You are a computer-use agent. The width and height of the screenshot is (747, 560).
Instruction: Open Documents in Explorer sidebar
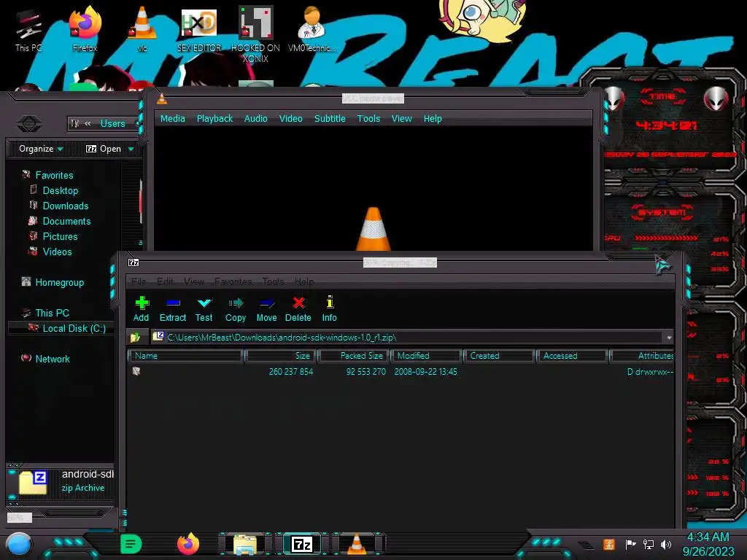[x=66, y=221]
